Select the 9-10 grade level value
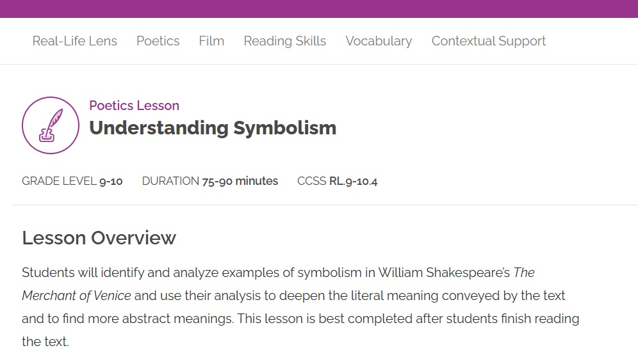The width and height of the screenshot is (638, 364). tap(111, 181)
